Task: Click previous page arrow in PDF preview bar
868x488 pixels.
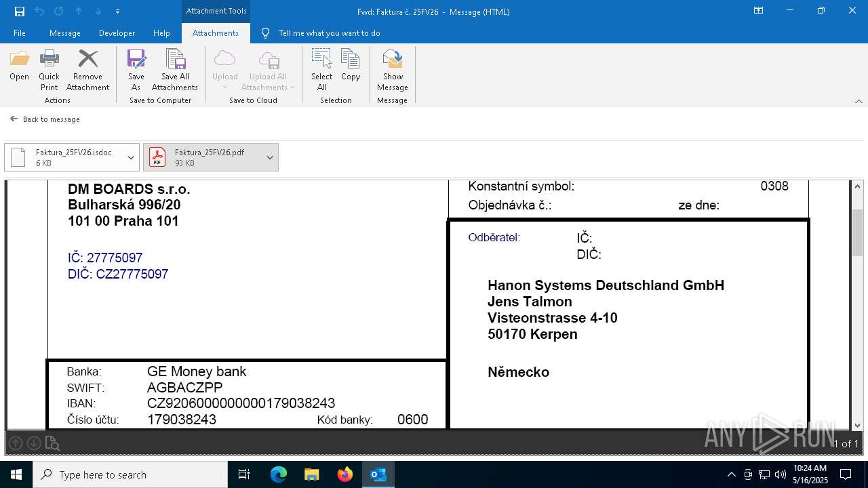Action: [x=16, y=443]
